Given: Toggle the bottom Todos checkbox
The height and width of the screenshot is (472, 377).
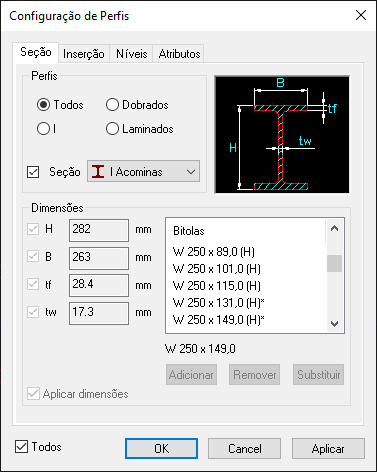Looking at the screenshot, I should [x=21, y=447].
